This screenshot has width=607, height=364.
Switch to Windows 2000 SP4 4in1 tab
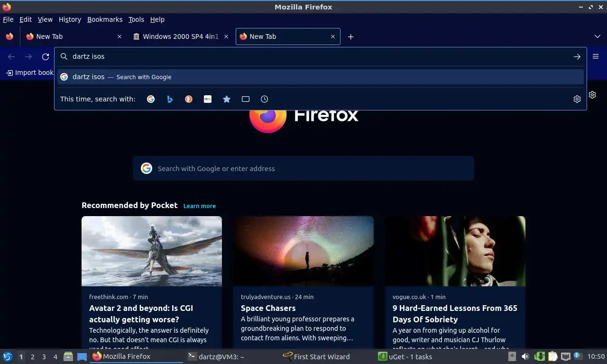[x=181, y=36]
